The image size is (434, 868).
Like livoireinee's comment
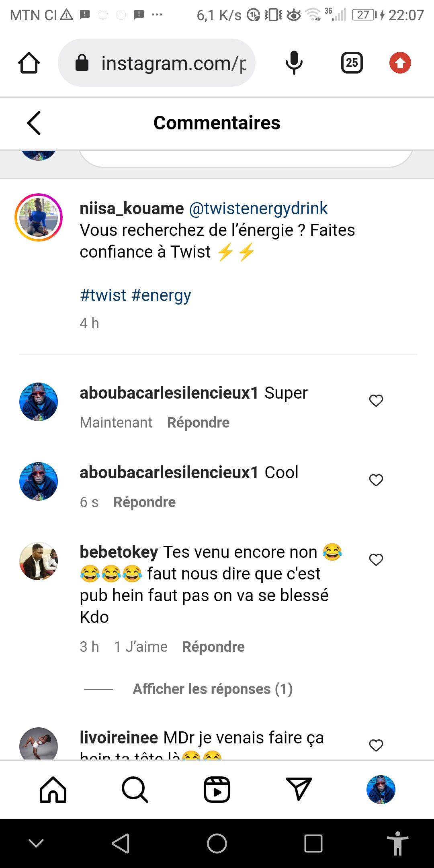click(376, 745)
